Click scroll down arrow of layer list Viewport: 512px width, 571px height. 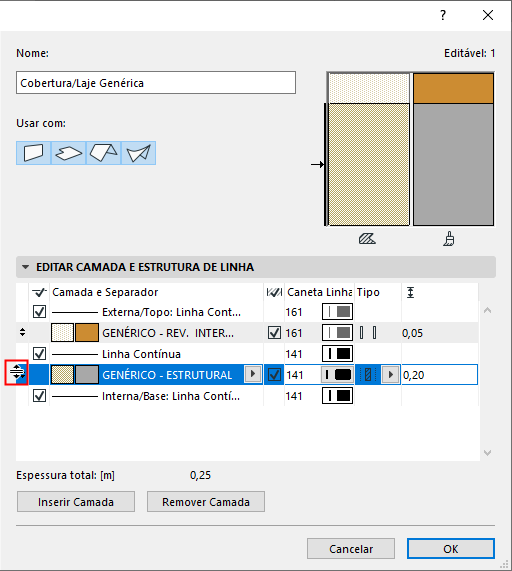[x=488, y=453]
